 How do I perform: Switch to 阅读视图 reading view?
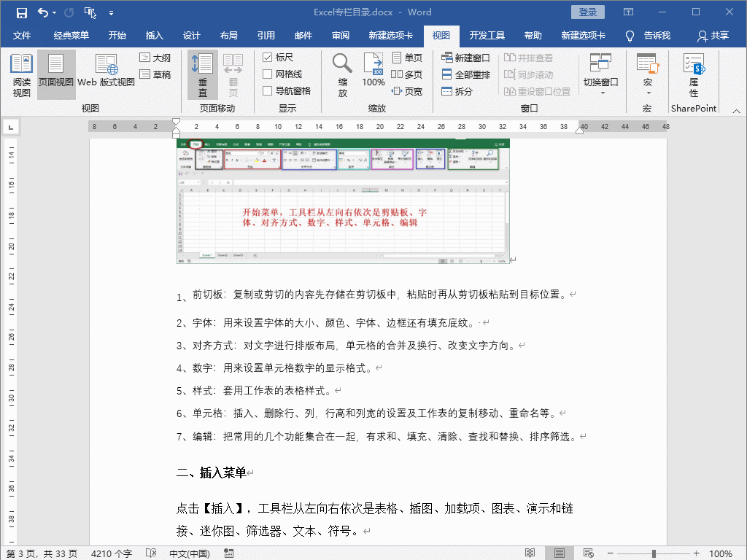coord(21,75)
